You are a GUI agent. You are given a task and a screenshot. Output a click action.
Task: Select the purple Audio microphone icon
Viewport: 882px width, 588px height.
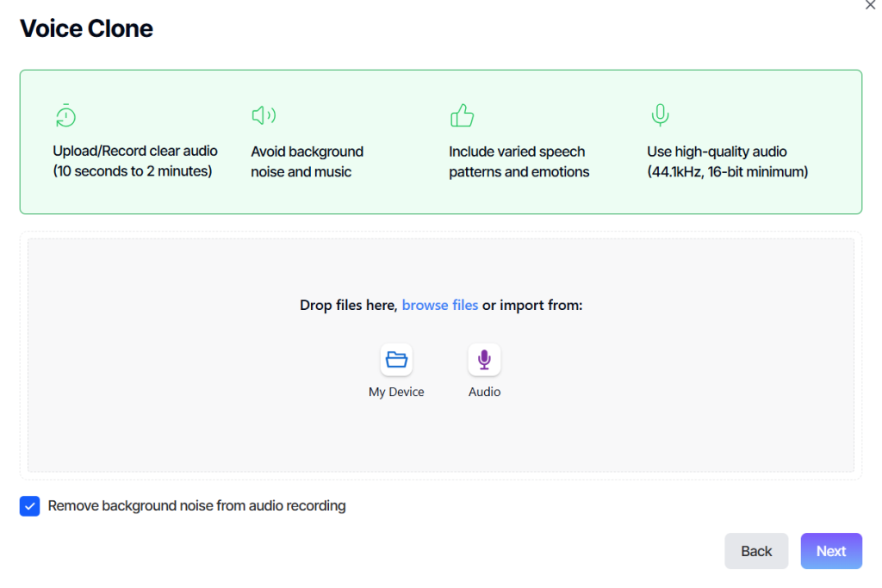(x=484, y=359)
